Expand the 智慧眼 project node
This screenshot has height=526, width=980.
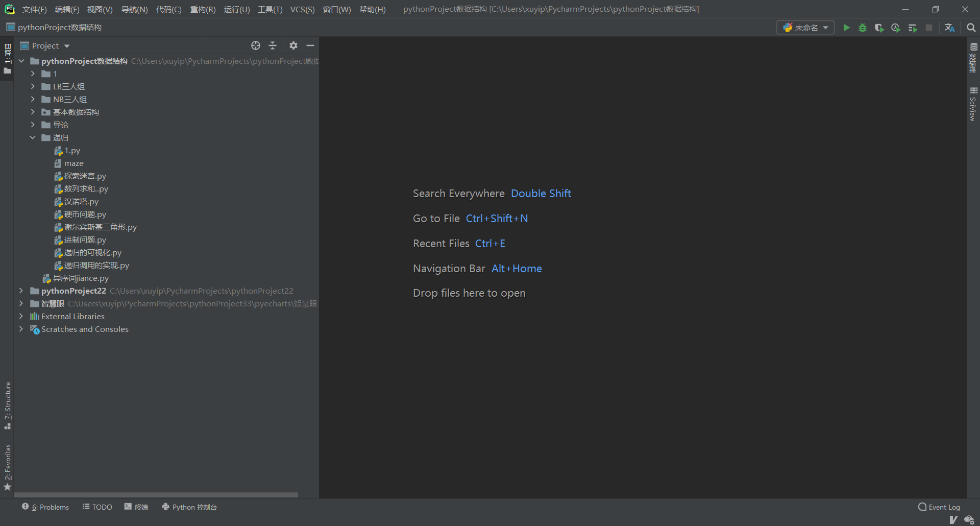pos(21,303)
